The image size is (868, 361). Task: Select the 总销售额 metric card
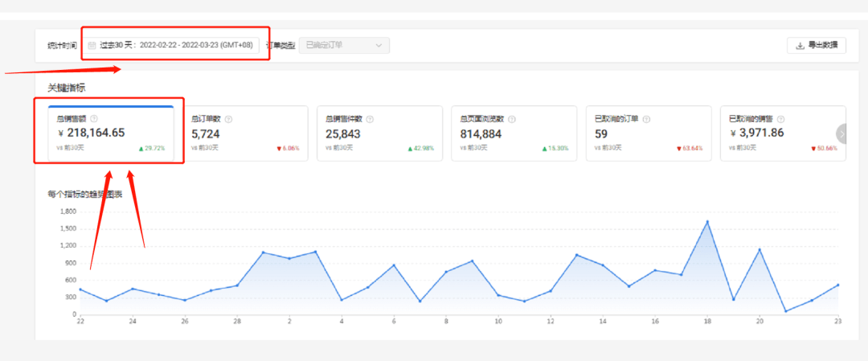click(x=111, y=133)
